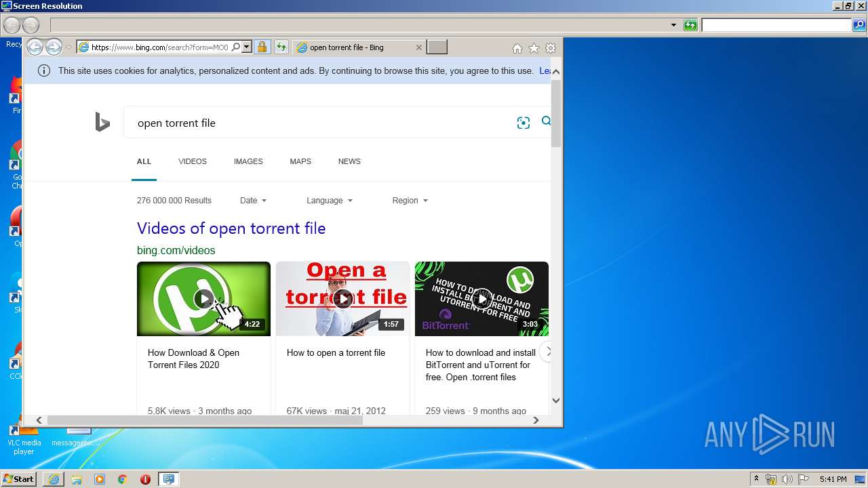
Task: Show hidden system tray icons
Action: click(756, 479)
